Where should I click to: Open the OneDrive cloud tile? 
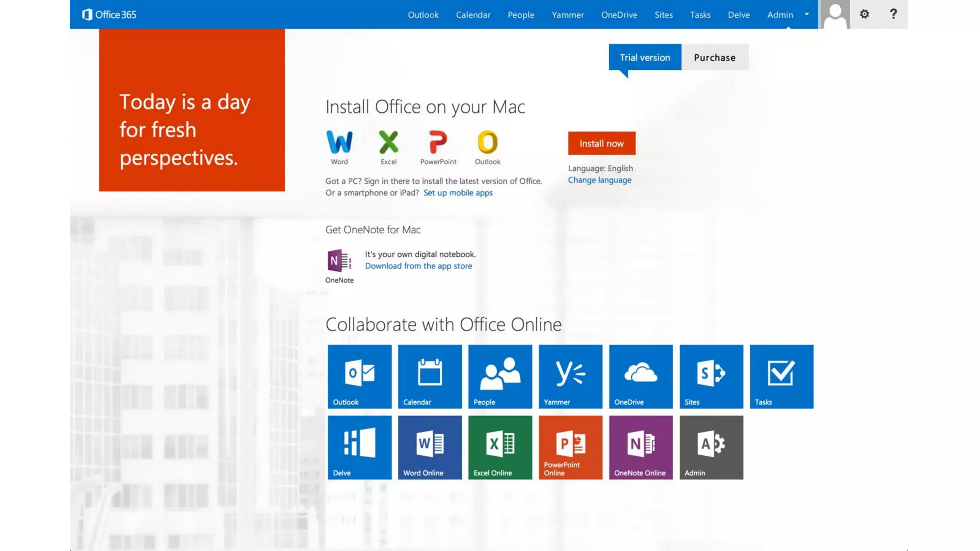pyautogui.click(x=641, y=376)
